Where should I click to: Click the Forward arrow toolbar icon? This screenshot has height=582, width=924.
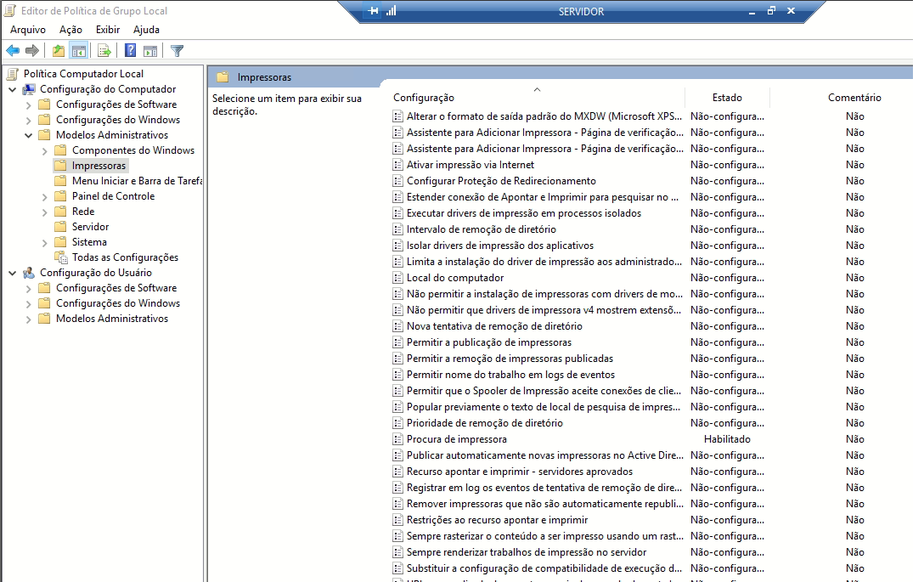tap(32, 51)
